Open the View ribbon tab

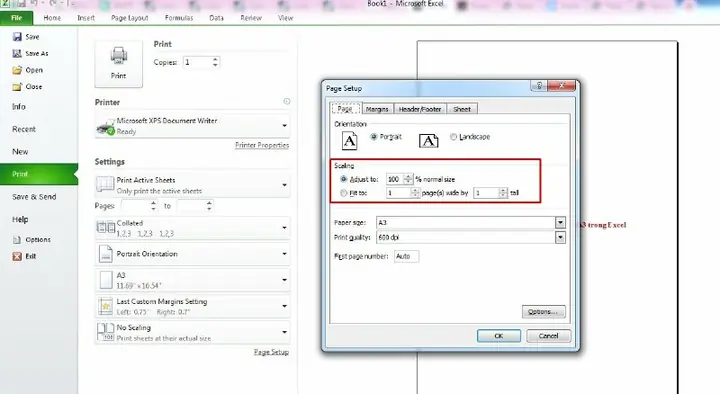(x=285, y=18)
